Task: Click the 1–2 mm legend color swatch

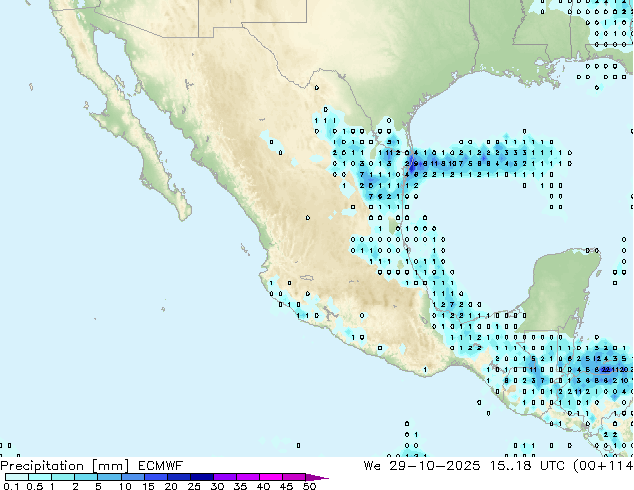Action: click(x=63, y=477)
